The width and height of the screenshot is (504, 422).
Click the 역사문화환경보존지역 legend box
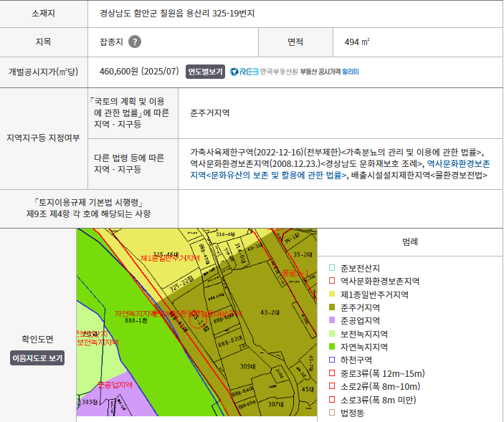(332, 282)
